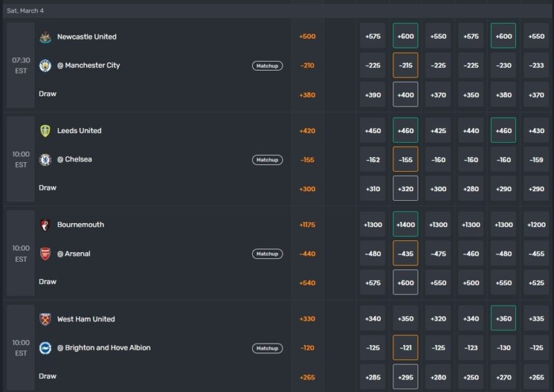The width and height of the screenshot is (554, 392).
Task: Select Manchester City -233 odds
Action: point(536,66)
